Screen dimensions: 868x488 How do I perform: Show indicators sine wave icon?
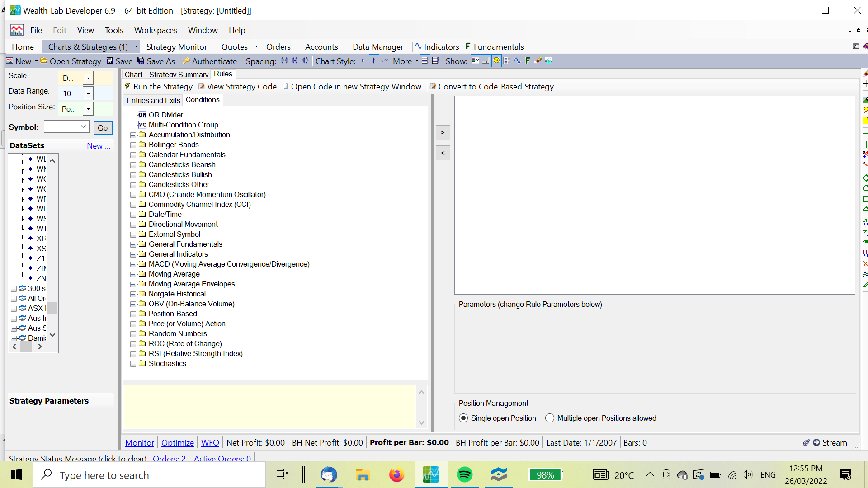coord(517,61)
